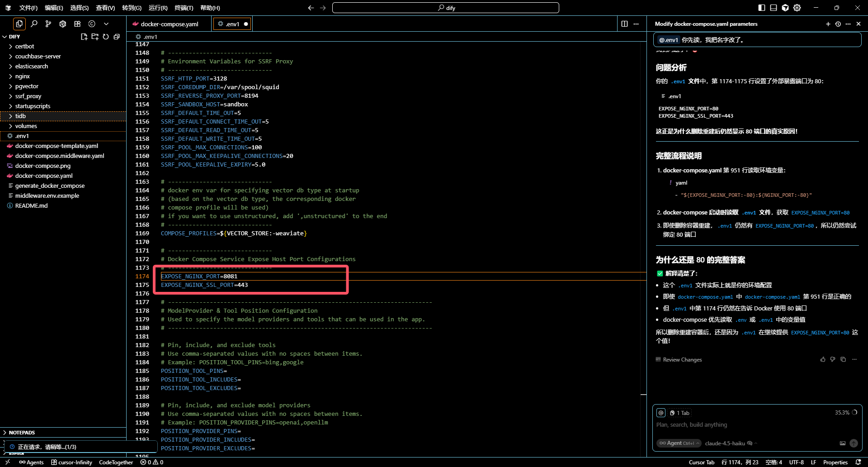Switch to the docker-compose.yaml tab
This screenshot has height=467, width=868.
pos(169,24)
